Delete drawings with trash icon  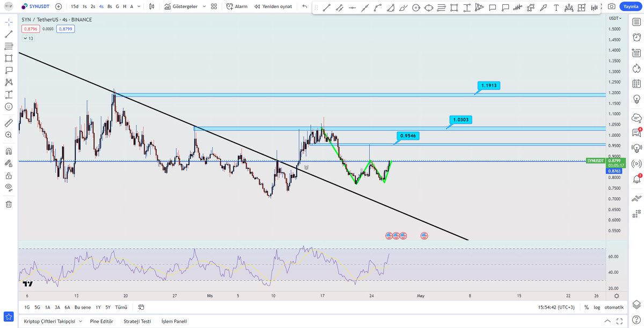click(9, 204)
